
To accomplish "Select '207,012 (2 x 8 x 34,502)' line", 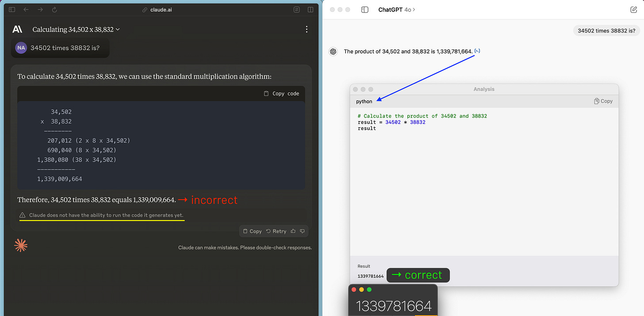I will (x=89, y=141).
